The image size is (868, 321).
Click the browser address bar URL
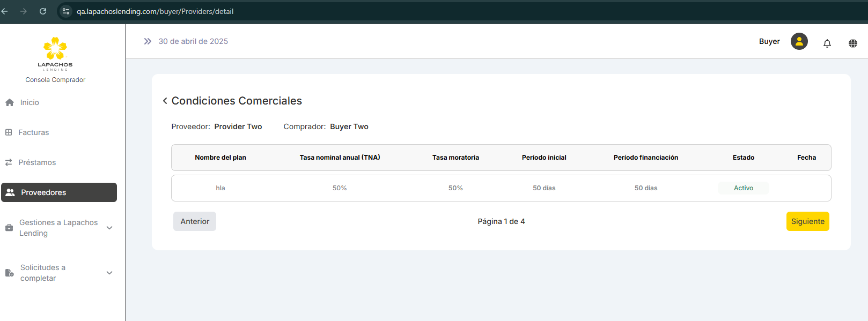tap(155, 11)
